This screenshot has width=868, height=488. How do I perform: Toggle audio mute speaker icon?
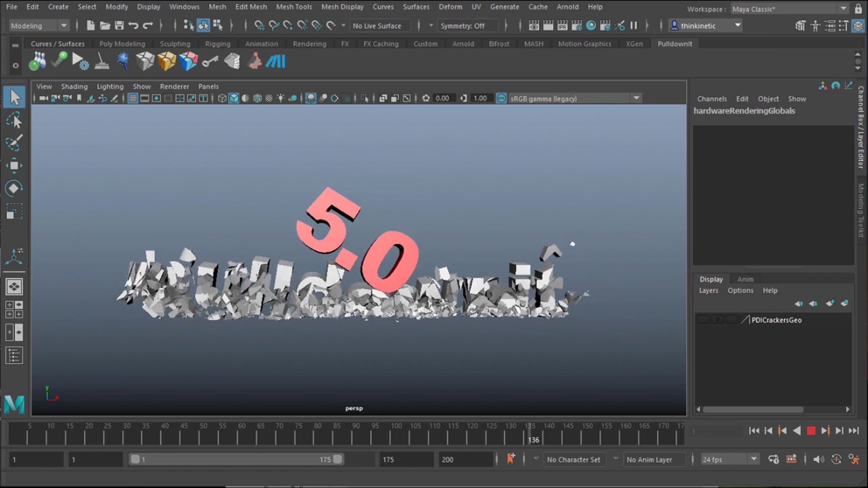pos(818,459)
